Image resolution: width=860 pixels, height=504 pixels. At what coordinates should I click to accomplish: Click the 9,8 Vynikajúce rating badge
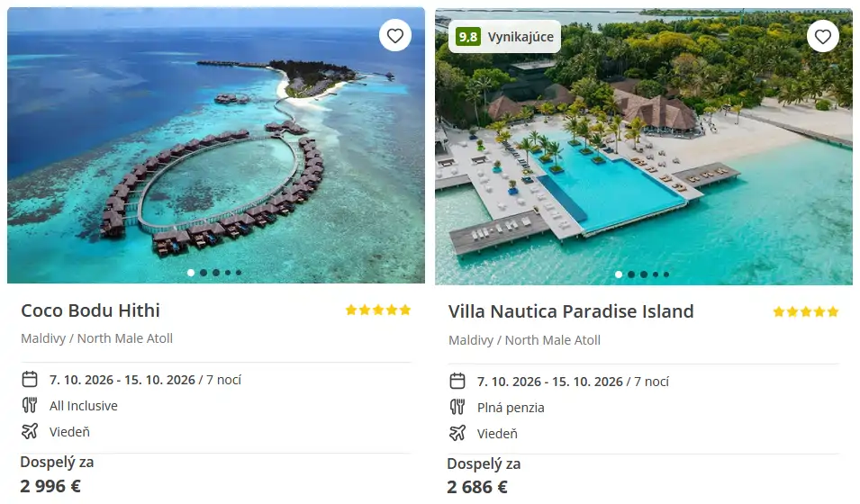(x=504, y=37)
